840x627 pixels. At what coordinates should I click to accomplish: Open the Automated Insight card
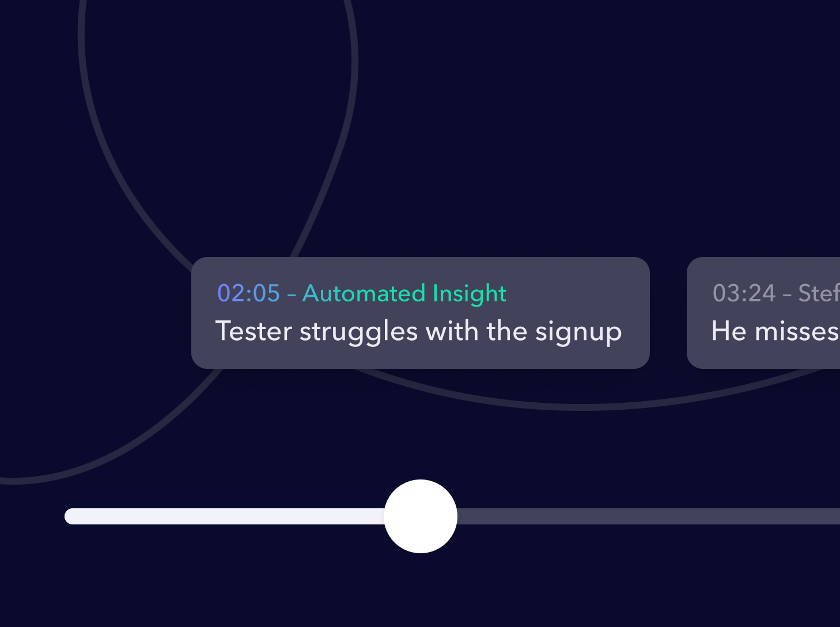(421, 313)
